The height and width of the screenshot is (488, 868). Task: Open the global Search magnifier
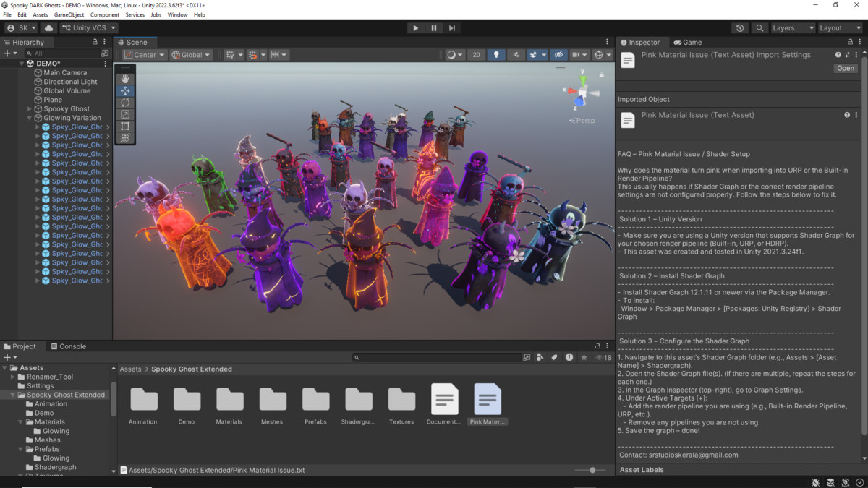759,28
